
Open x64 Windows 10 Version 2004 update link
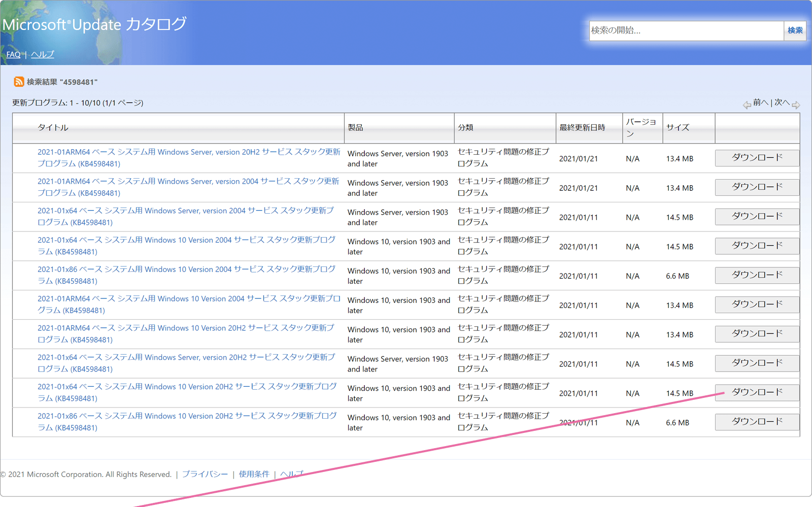click(x=186, y=246)
